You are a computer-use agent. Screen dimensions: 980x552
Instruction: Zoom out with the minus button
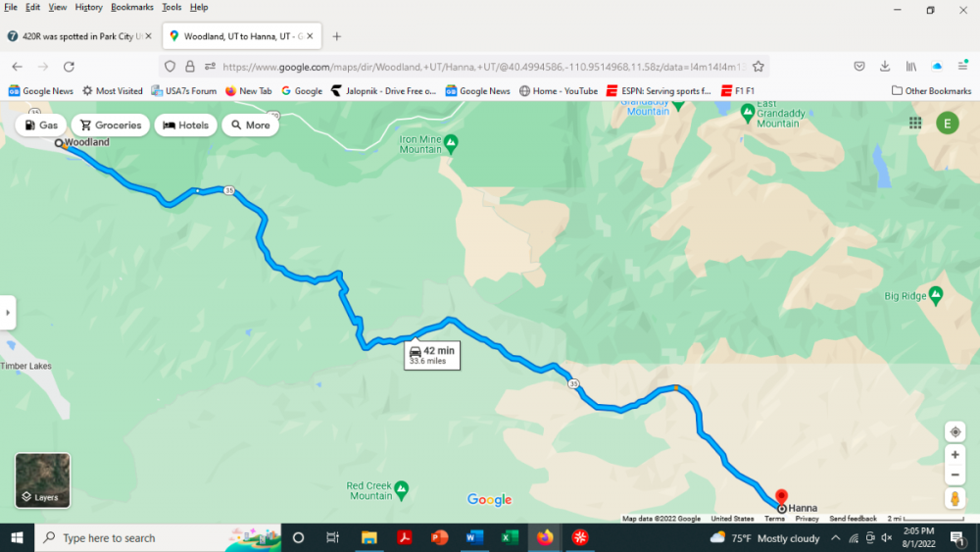955,476
